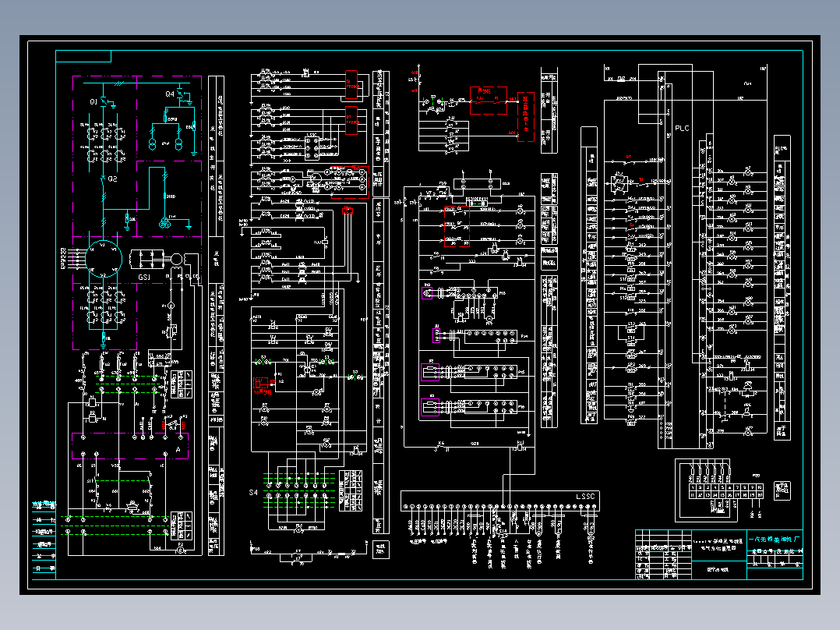This screenshot has width=840, height=630.
Task: Click the "Q2" breaker label
Action: [112, 179]
